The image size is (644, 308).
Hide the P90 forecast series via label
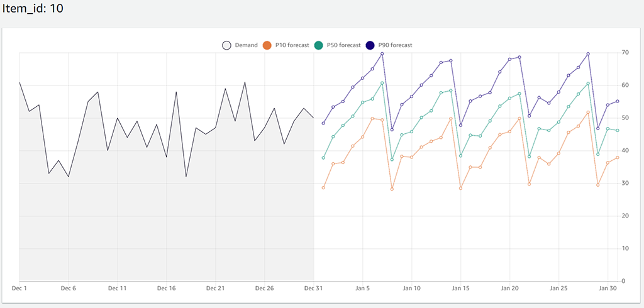[395, 45]
